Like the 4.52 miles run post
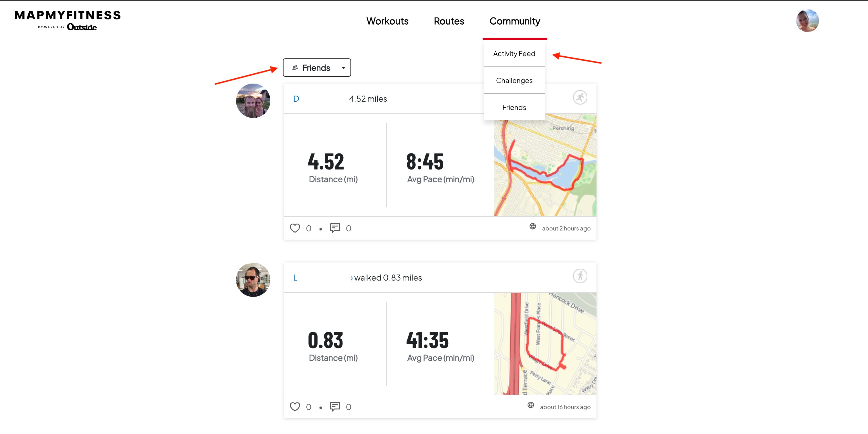Image resolution: width=868 pixels, height=434 pixels. pyautogui.click(x=295, y=228)
